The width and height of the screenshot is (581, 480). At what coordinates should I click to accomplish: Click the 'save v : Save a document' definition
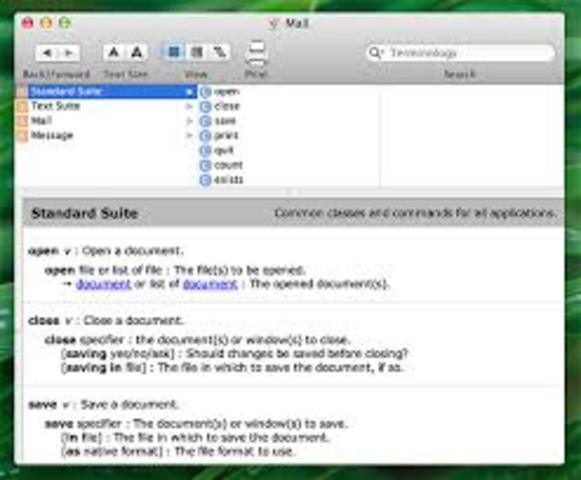pos(103,404)
